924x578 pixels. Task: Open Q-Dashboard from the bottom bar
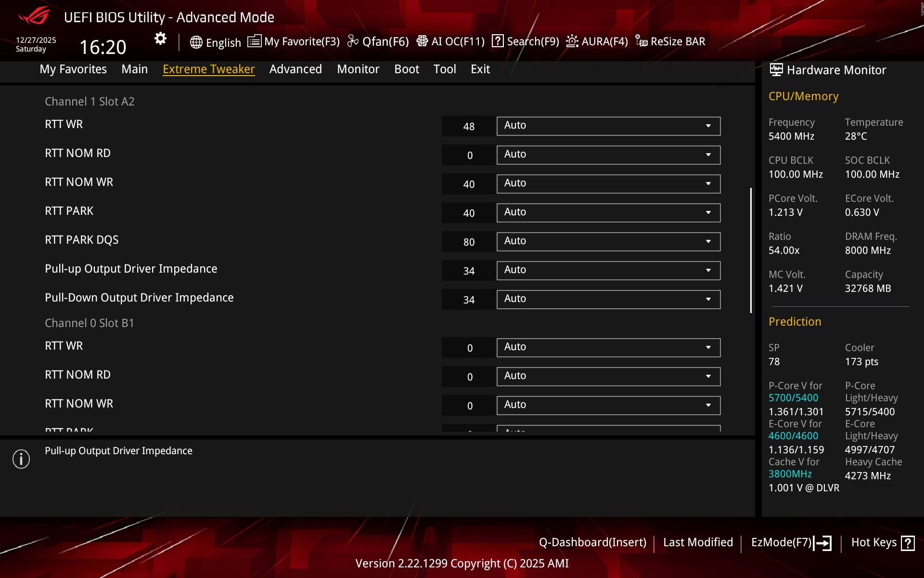click(x=592, y=542)
